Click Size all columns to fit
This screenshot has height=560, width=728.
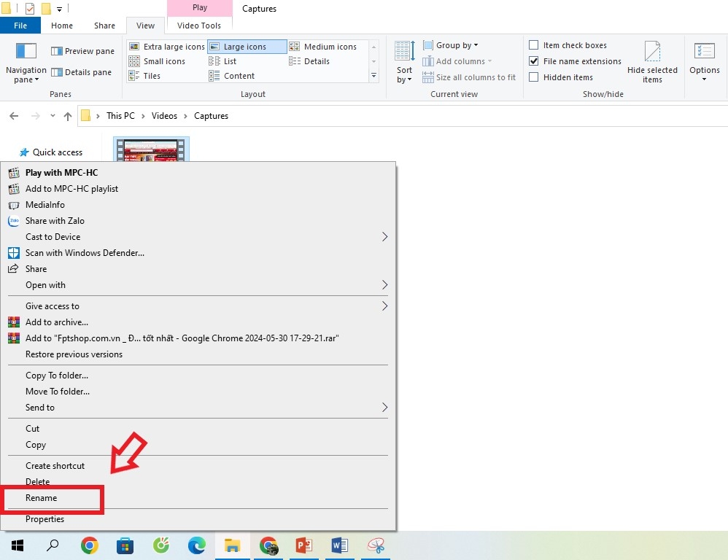point(469,77)
